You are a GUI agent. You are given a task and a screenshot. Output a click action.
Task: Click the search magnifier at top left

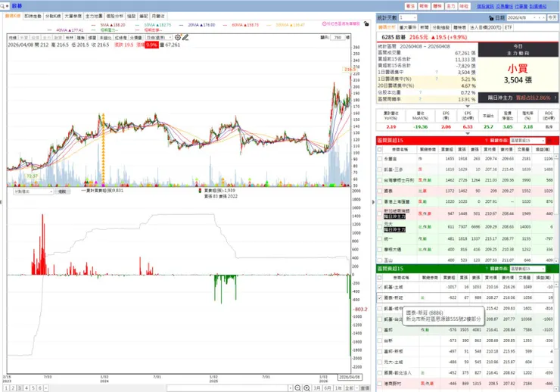2,6
